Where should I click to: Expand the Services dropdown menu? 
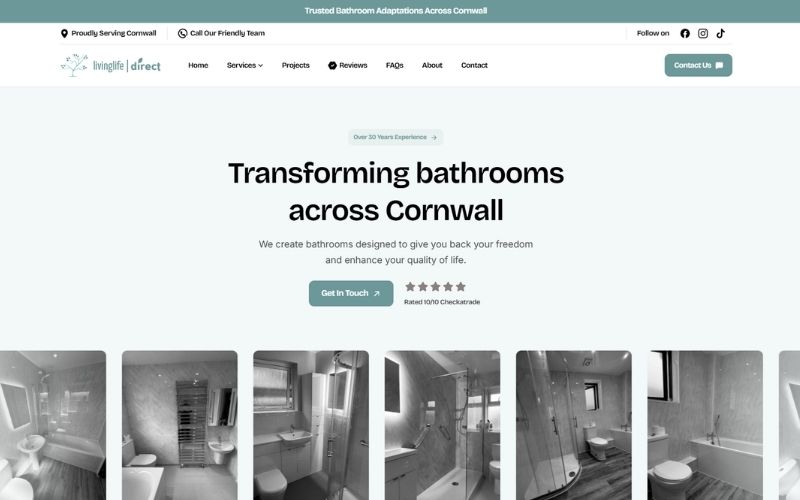click(x=245, y=65)
